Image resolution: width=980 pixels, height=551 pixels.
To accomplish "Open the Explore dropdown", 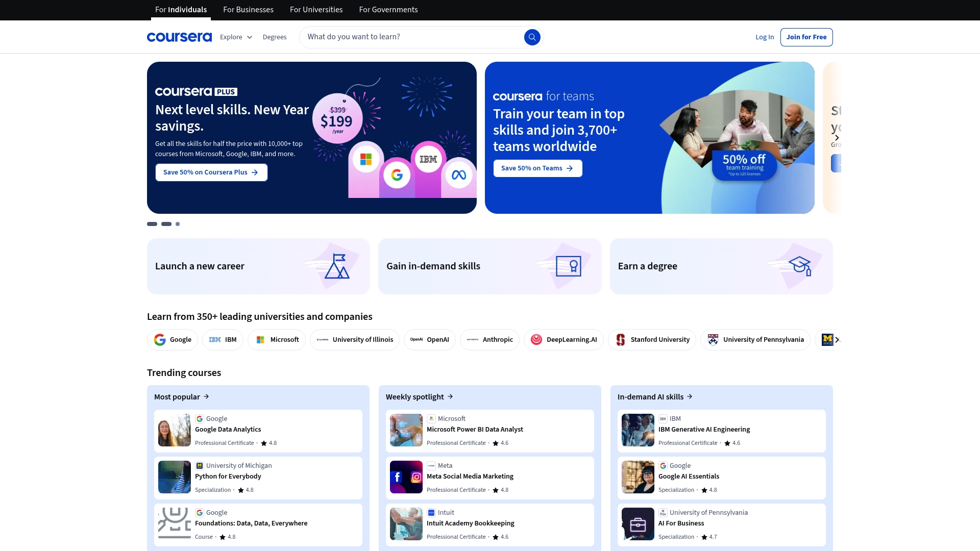I will tap(236, 37).
